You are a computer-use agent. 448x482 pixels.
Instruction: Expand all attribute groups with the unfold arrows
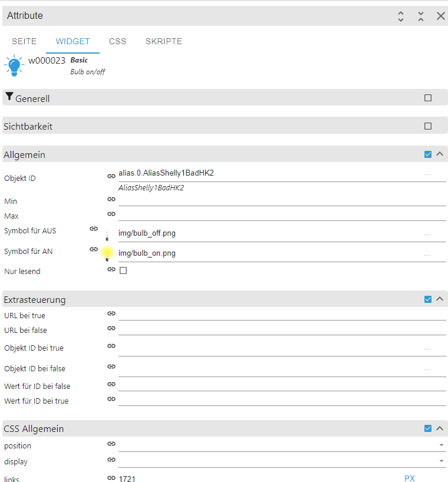click(x=401, y=16)
